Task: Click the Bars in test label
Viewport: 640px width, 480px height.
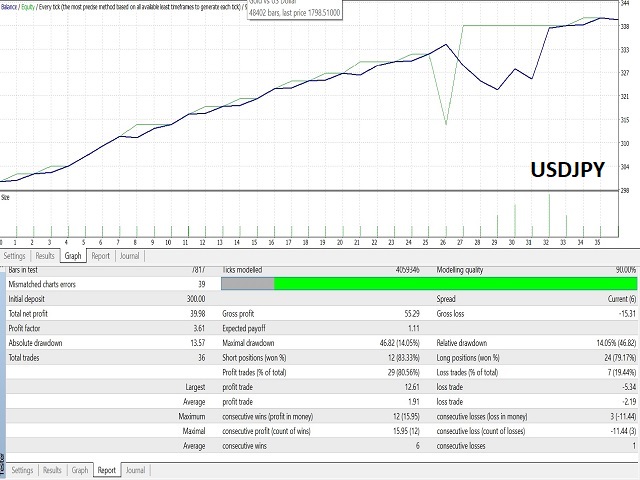Action: (x=23, y=270)
